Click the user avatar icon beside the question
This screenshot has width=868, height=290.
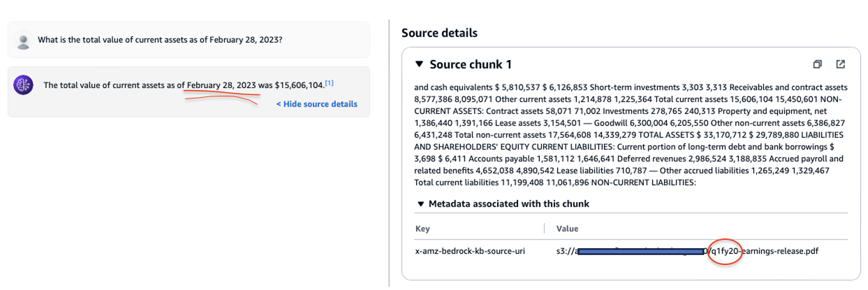point(23,40)
